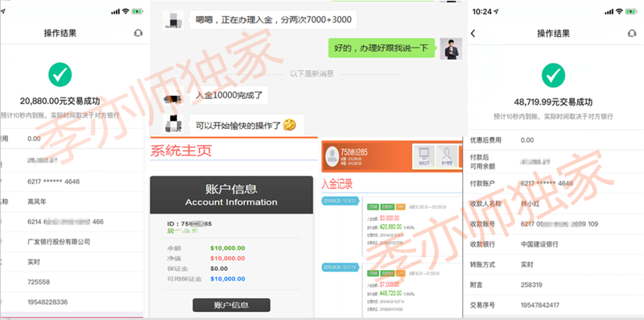Viewport: 644px width, 320px height.
Task: Tap the remark value 725558
Action: pyautogui.click(x=39, y=282)
